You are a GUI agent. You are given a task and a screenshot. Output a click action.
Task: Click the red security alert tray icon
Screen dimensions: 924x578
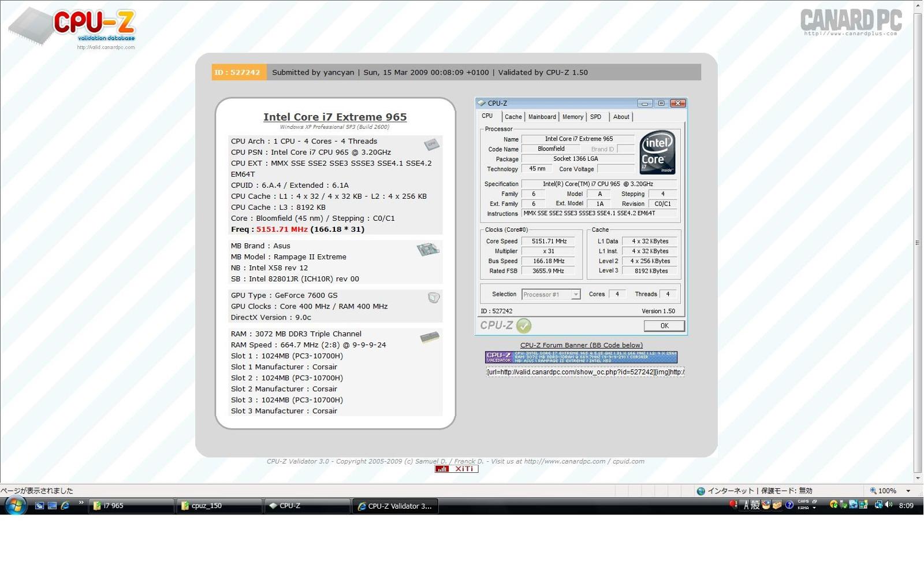point(733,504)
